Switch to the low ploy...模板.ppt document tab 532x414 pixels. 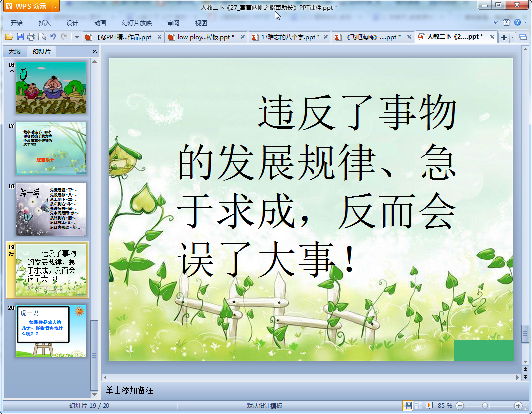point(206,37)
